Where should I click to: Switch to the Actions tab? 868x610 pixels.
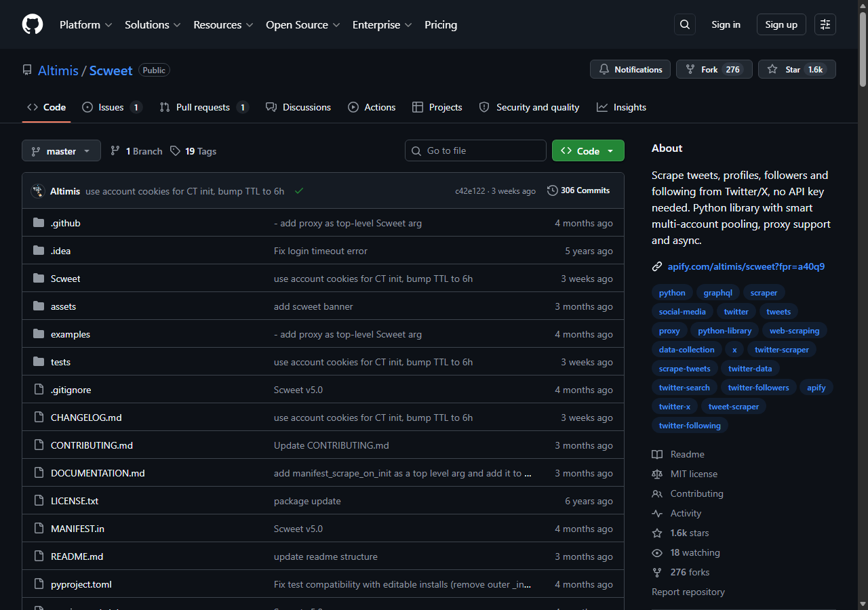click(x=372, y=107)
